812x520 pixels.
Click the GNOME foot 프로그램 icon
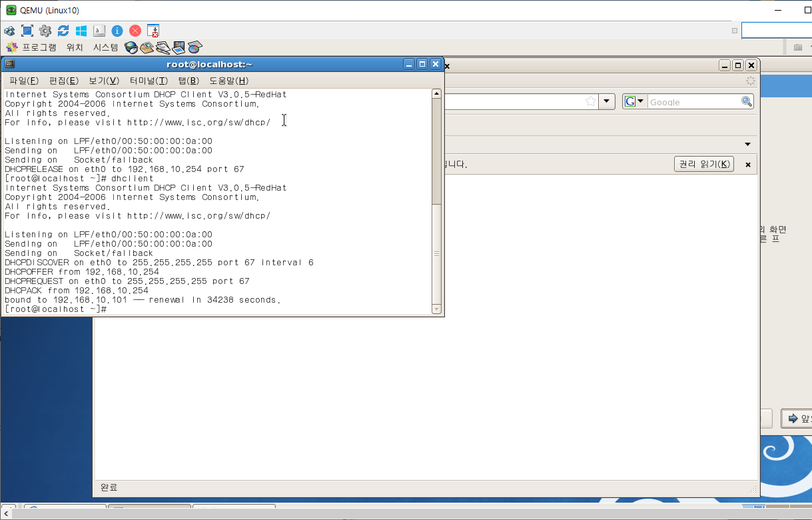coord(11,47)
